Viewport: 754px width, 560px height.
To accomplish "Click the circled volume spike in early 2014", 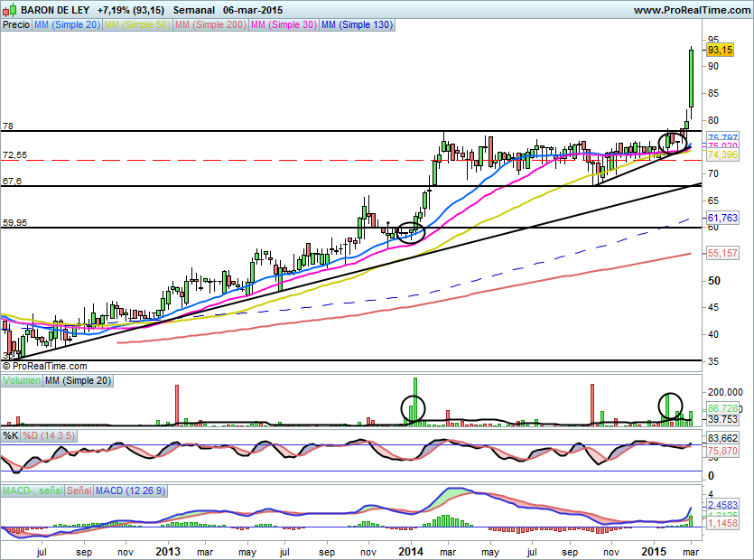I will coord(413,408).
